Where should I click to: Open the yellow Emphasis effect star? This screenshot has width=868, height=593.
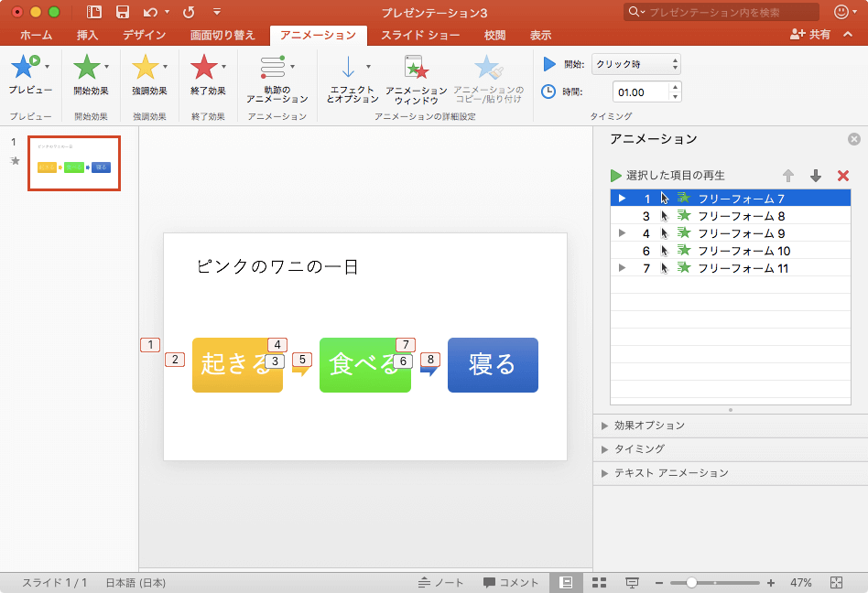[x=145, y=67]
